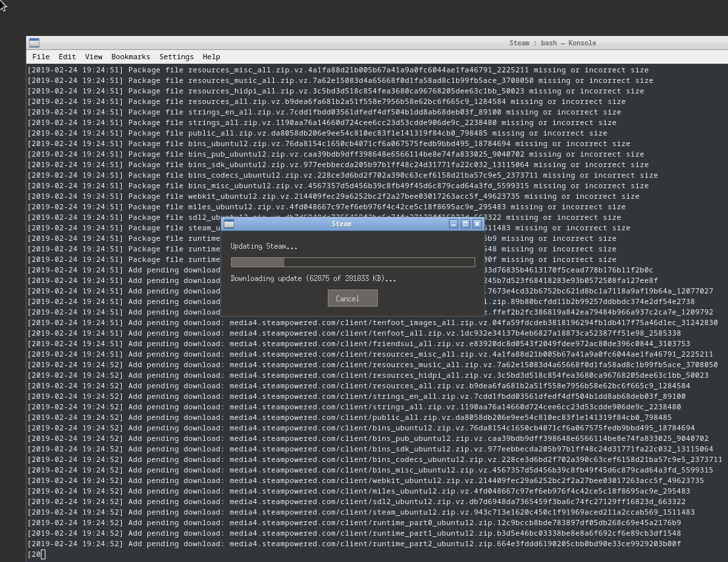Click the strings_all.zip pending download line
This screenshot has height=562, width=728.
pos(354,407)
